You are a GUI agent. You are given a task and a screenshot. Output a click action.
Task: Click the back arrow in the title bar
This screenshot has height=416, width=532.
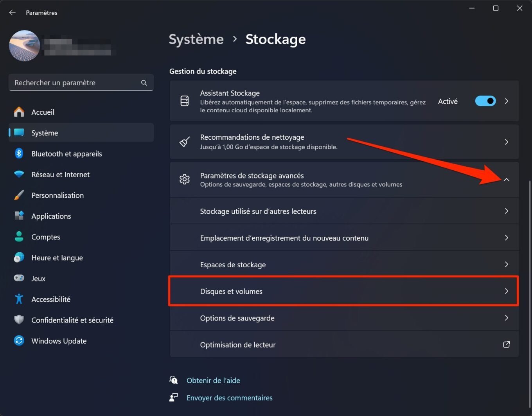13,13
